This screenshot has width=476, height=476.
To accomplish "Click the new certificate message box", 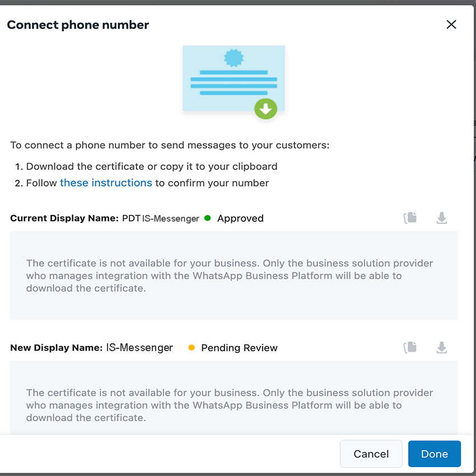I will [234, 399].
